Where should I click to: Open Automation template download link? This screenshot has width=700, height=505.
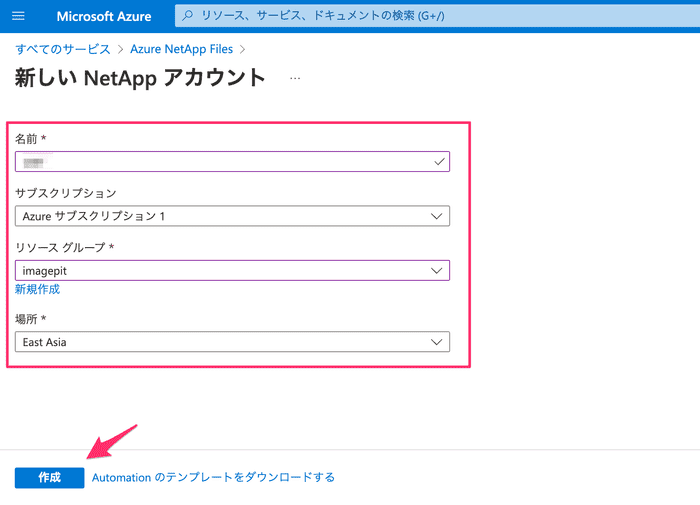click(213, 477)
